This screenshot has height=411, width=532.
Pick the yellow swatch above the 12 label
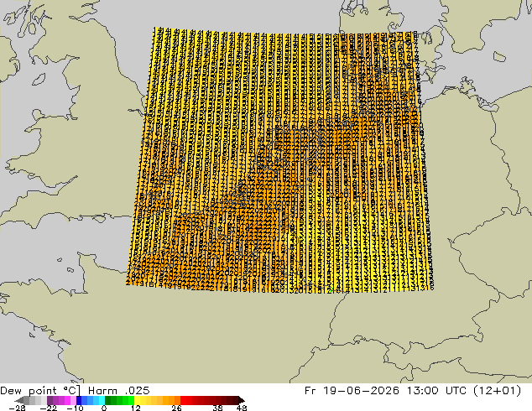(137, 400)
